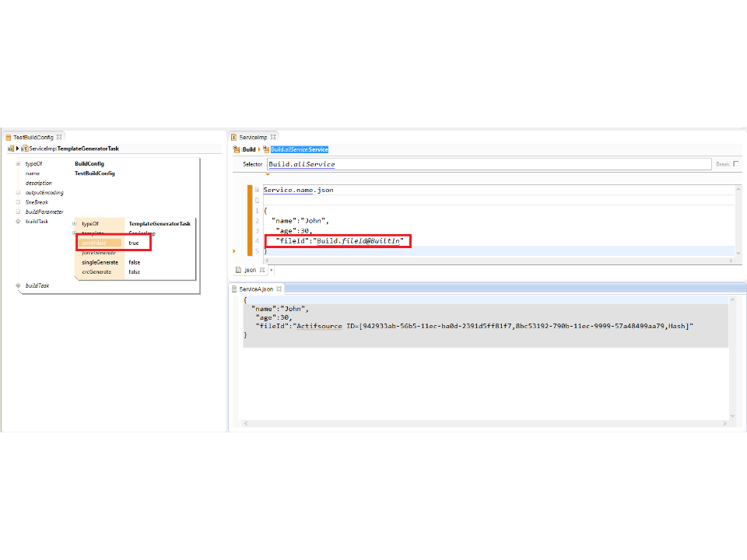Expand the TemplateGeneratorTask typeOf row
Viewport: 747px width, 560px height.
click(x=75, y=224)
